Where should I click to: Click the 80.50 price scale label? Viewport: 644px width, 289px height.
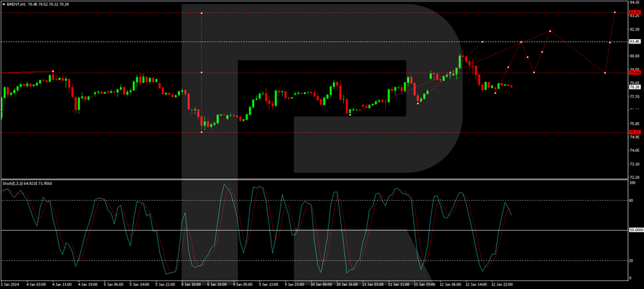coord(635,56)
